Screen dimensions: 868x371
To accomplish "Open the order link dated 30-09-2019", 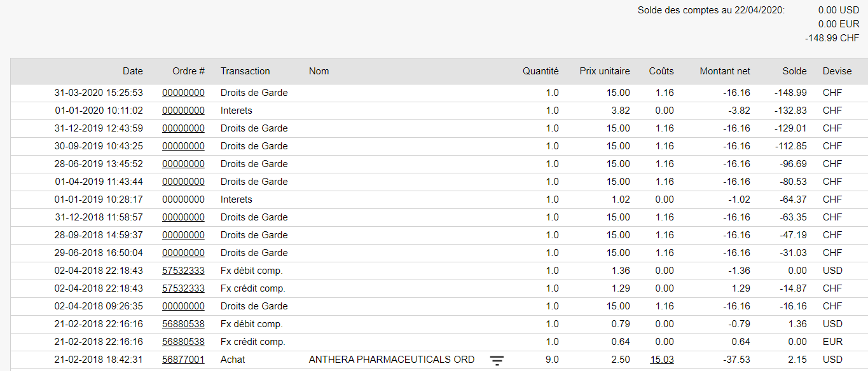I will [183, 146].
